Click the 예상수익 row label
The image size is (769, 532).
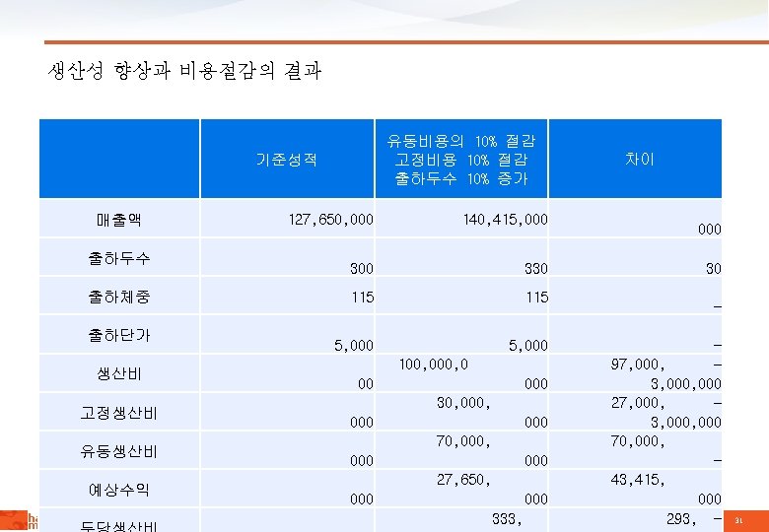pyautogui.click(x=119, y=490)
